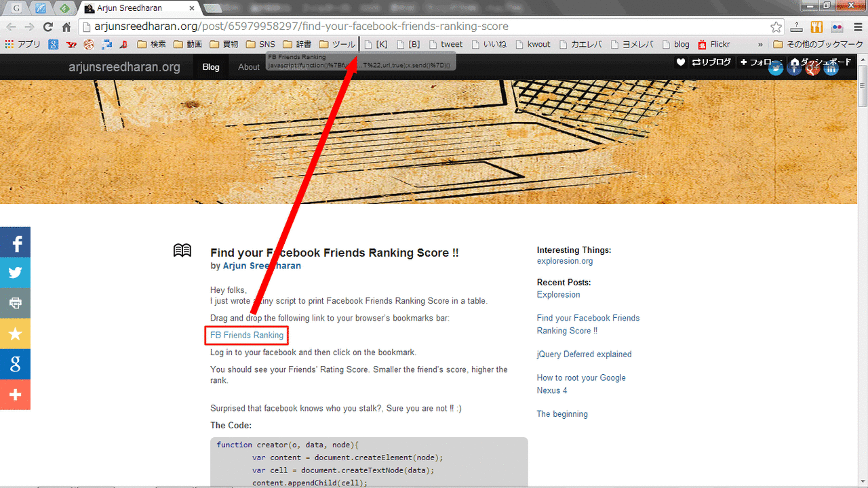Open The beginning post link
Screen dimensions: 868x488
click(562, 414)
